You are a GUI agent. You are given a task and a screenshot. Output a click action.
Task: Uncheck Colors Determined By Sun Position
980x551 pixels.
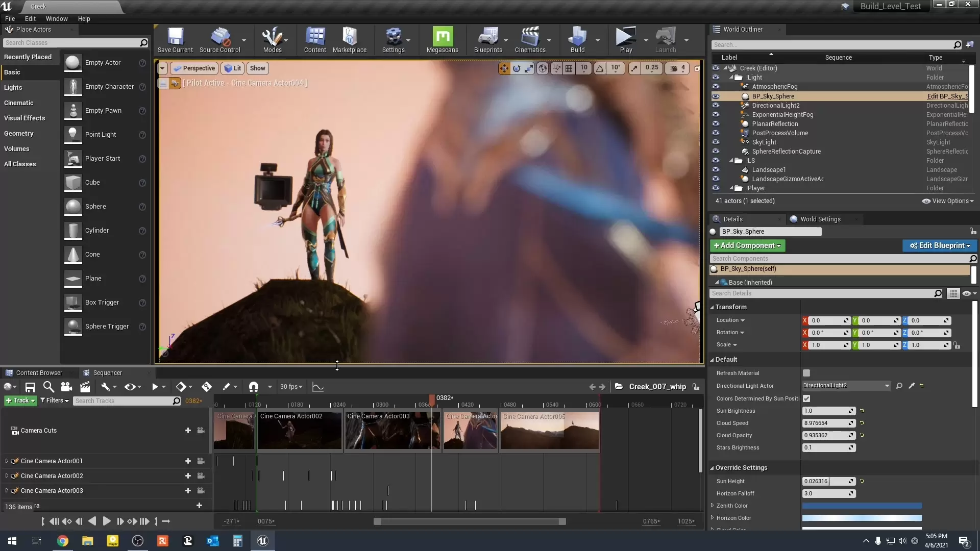(806, 398)
